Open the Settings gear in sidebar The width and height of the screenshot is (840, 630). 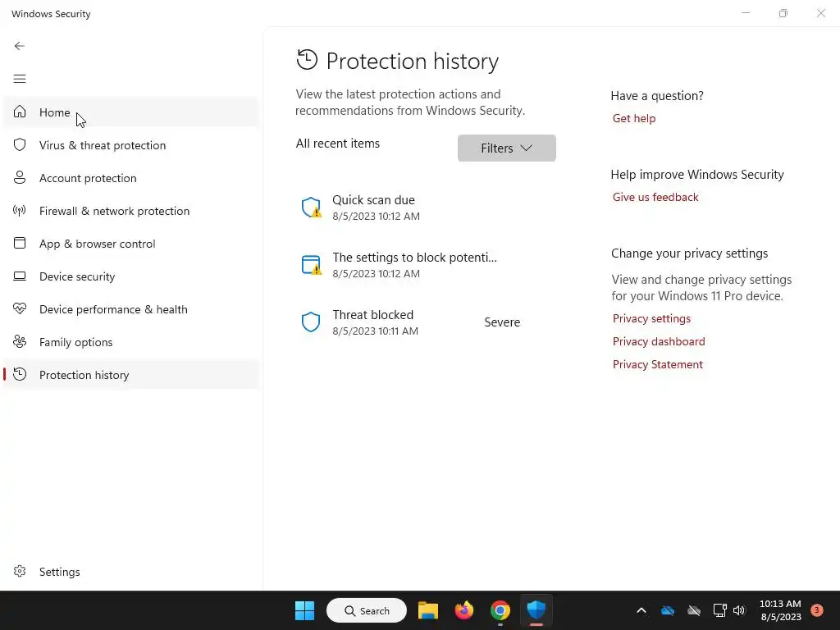[20, 572]
